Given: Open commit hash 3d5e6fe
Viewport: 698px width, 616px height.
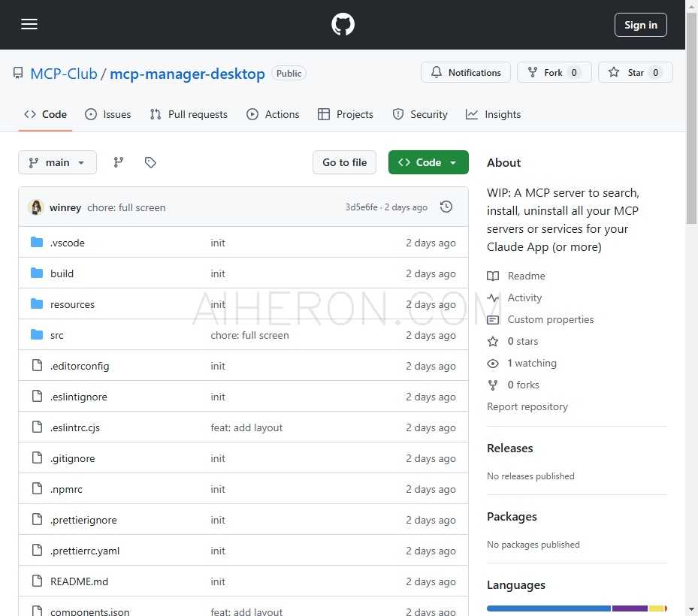Looking at the screenshot, I should [361, 207].
